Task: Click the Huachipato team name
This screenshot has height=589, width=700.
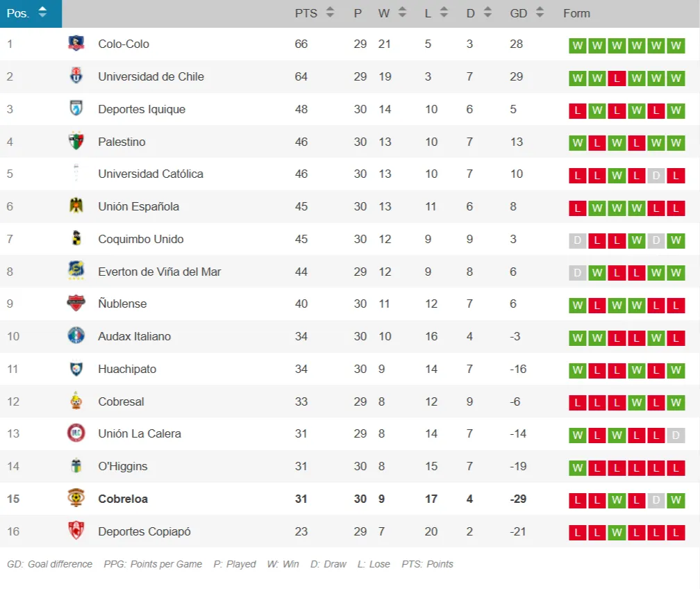Action: (x=127, y=369)
